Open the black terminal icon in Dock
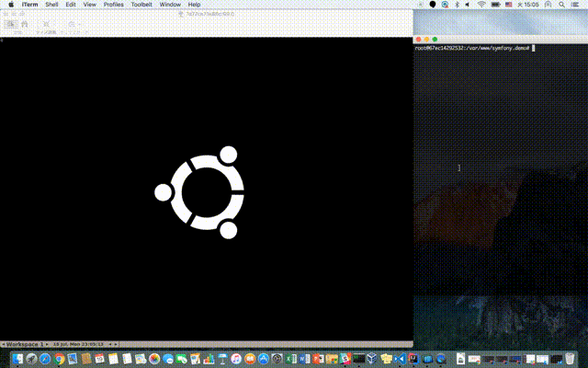Screen dimensions: 588x368 [x=359, y=358]
